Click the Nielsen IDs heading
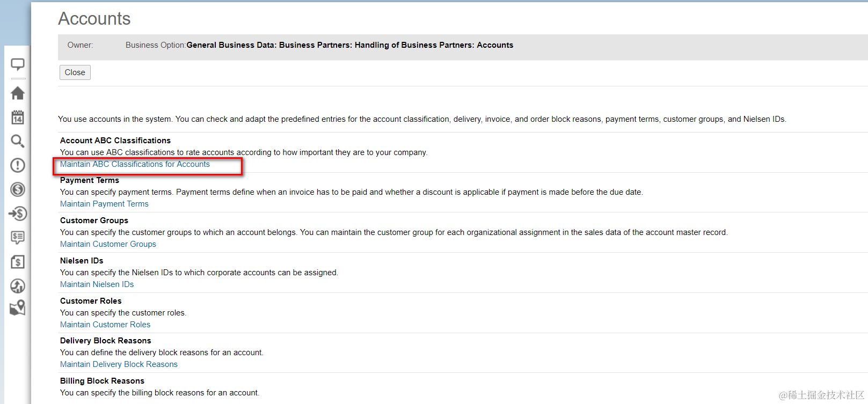 [x=82, y=261]
